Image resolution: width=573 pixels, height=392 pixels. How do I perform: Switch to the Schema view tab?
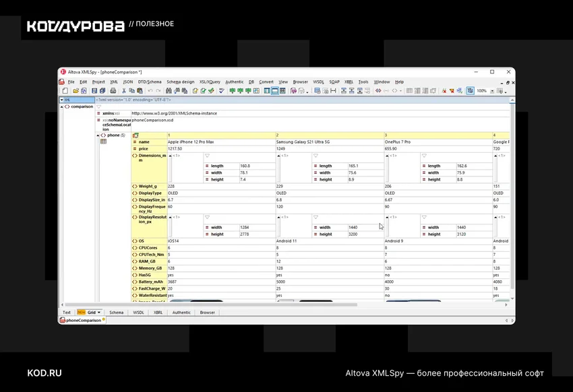(x=116, y=313)
